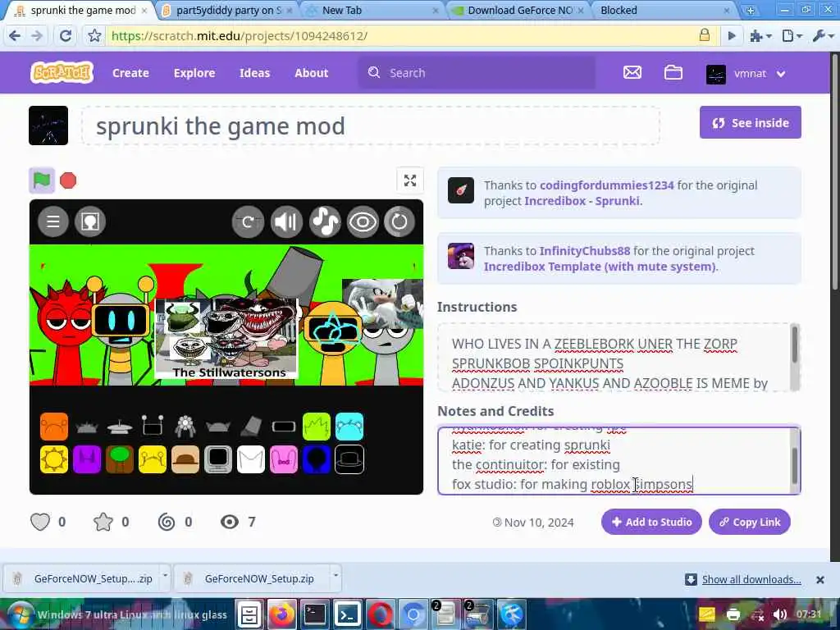Enter full screen mode for the project

(410, 180)
